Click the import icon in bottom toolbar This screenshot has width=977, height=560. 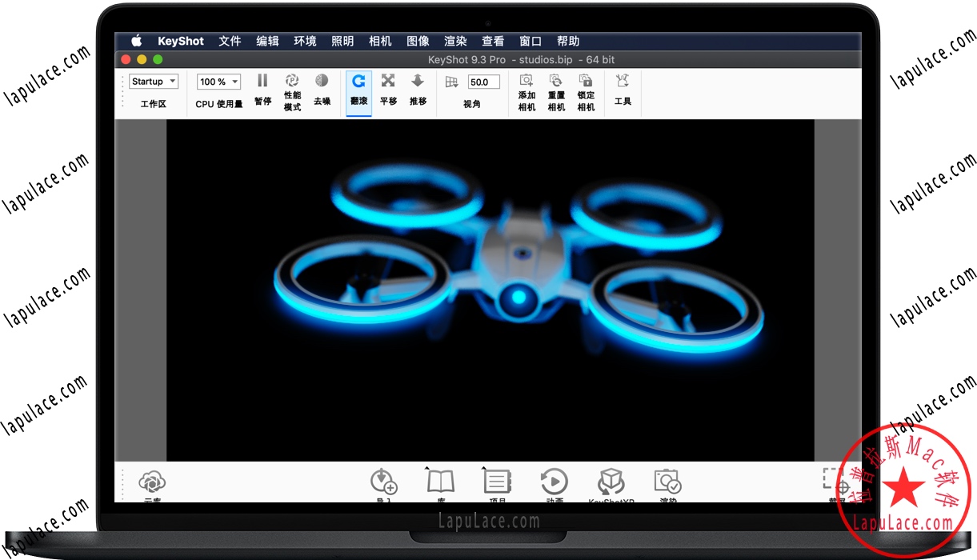pyautogui.click(x=384, y=482)
